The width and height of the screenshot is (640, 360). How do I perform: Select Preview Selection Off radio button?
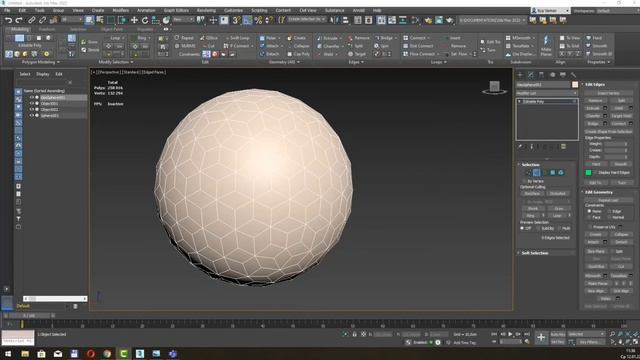click(522, 228)
